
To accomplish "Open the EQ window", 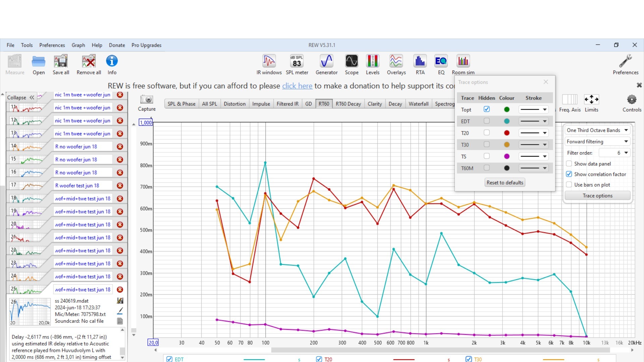I will click(441, 65).
